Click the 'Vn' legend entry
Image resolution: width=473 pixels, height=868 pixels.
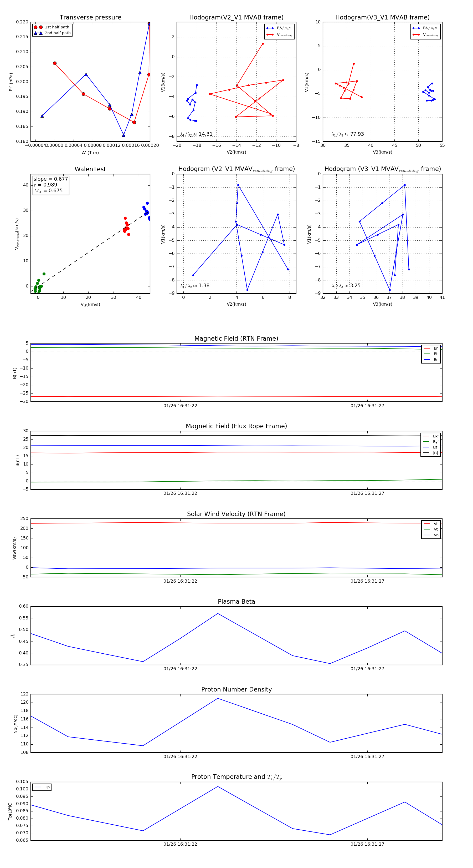(x=431, y=535)
